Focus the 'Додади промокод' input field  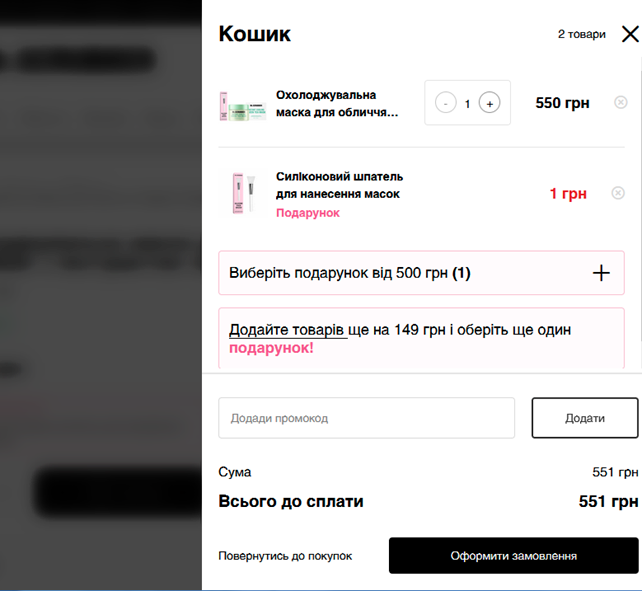pyautogui.click(x=366, y=418)
